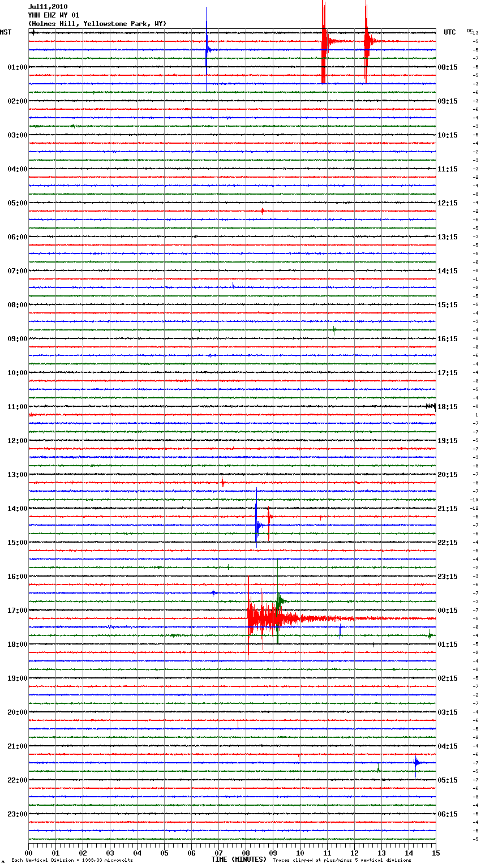481x868 pixels.
Task: Click the UTC time label "06:15"
Action: pyautogui.click(x=448, y=814)
